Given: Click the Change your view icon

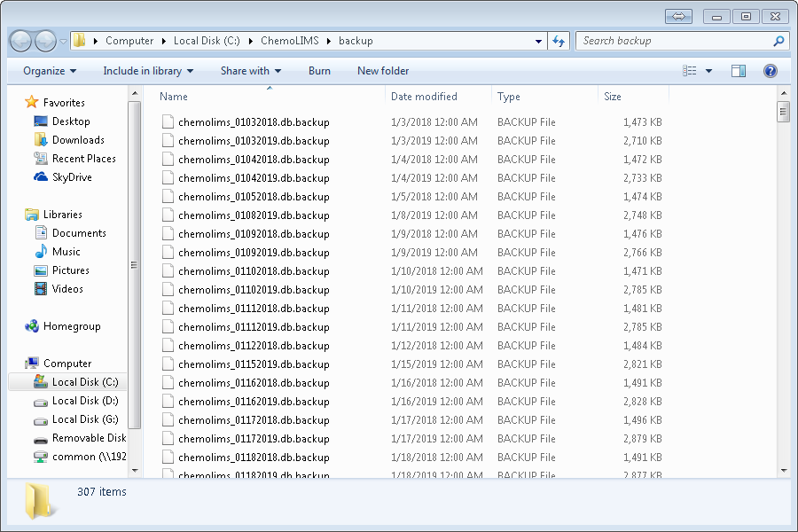Looking at the screenshot, I should [690, 71].
